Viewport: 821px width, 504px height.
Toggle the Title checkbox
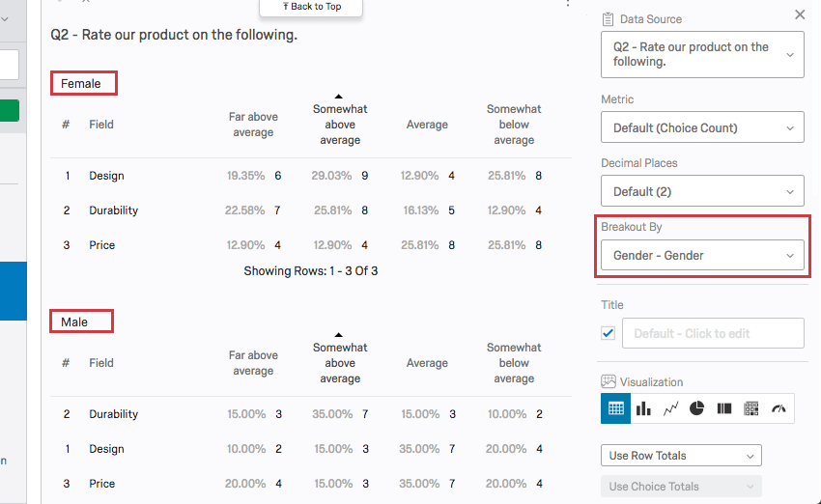coord(609,333)
